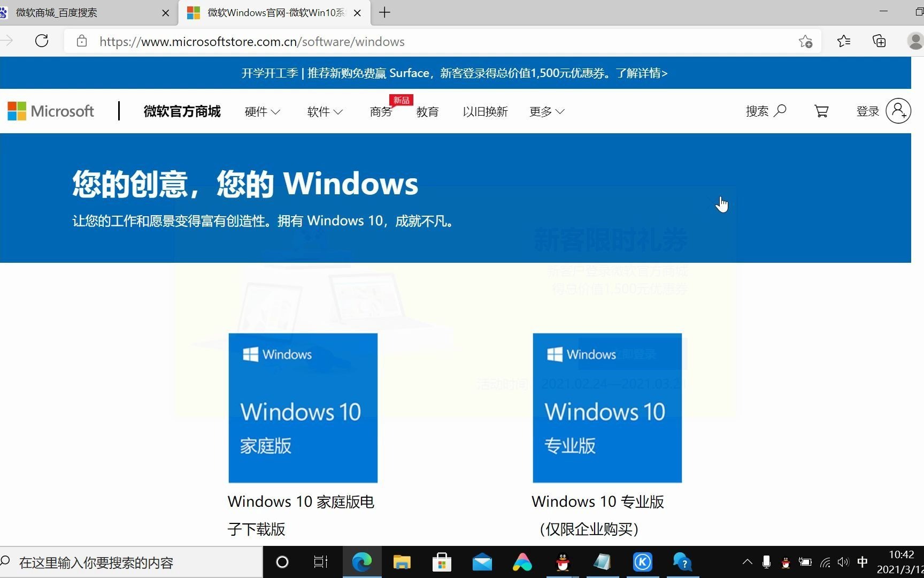Click the network icon in system tray

coord(825,562)
